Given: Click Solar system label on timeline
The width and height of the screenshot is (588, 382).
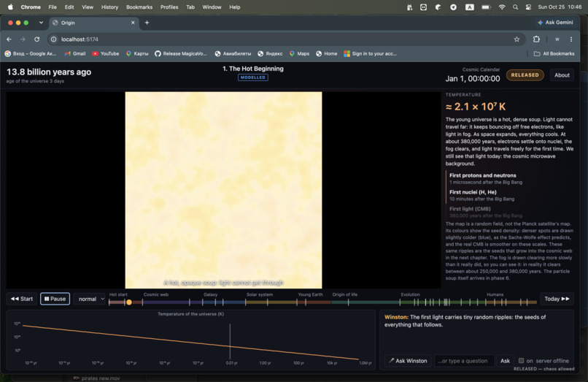Looking at the screenshot, I should pos(260,294).
